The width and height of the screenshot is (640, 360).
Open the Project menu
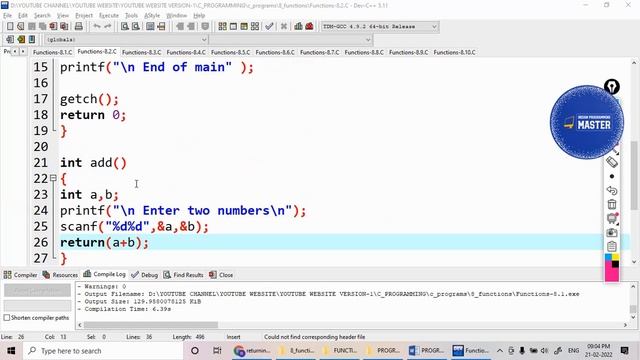[84, 16]
